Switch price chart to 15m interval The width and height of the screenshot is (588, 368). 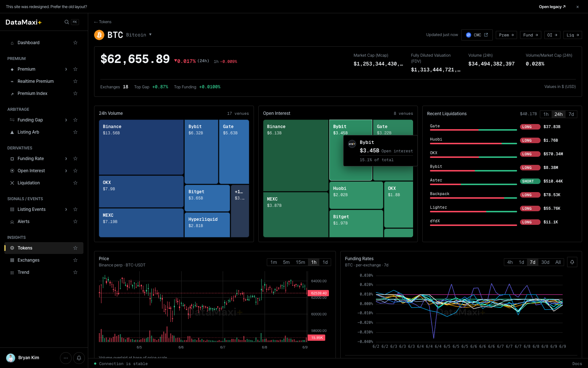click(x=300, y=262)
